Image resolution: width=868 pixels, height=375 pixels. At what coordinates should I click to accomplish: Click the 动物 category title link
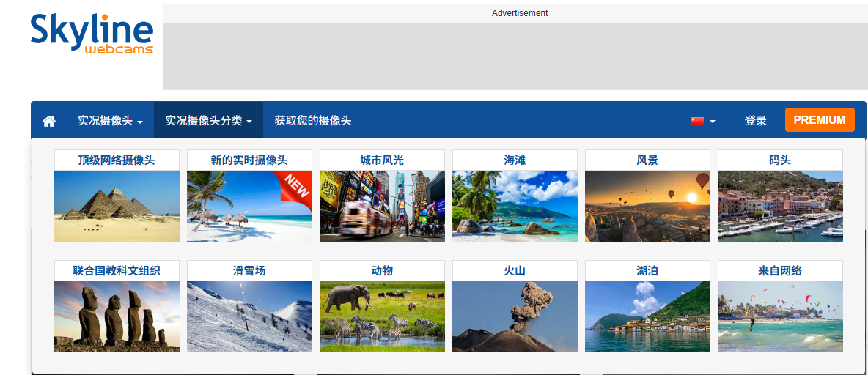pos(382,271)
